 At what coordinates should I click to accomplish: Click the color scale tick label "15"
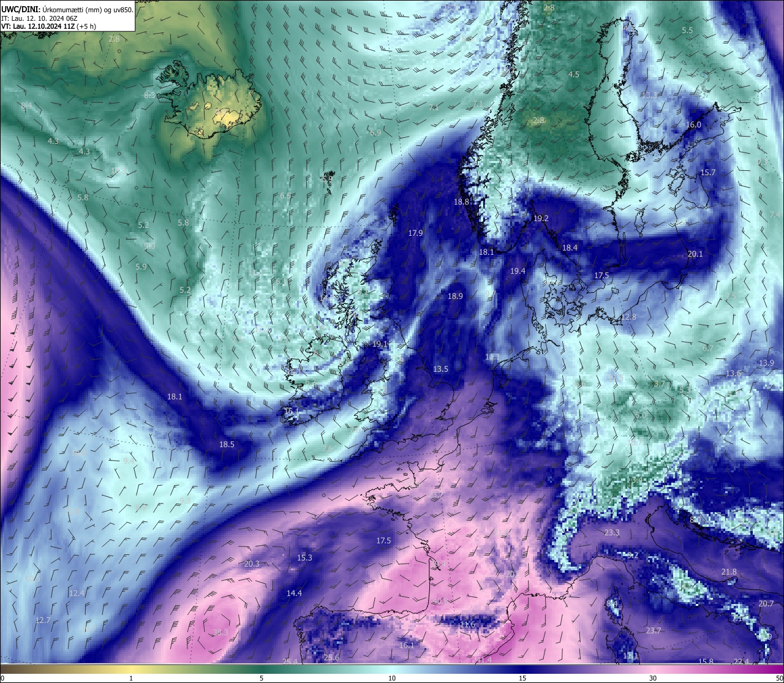point(522,678)
